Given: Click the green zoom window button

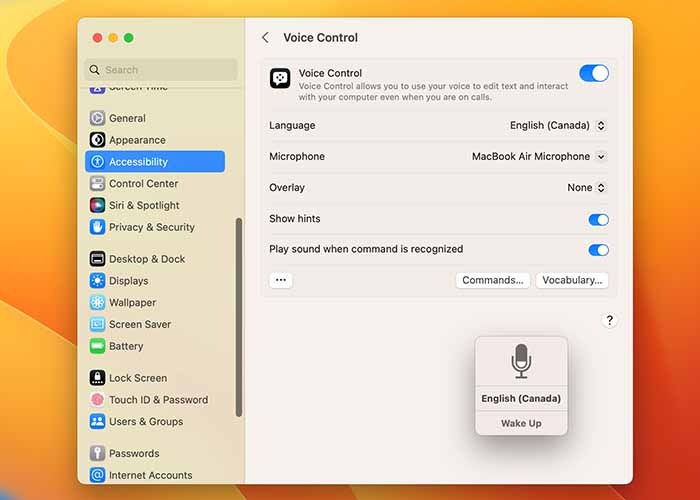Looking at the screenshot, I should pyautogui.click(x=129, y=38).
